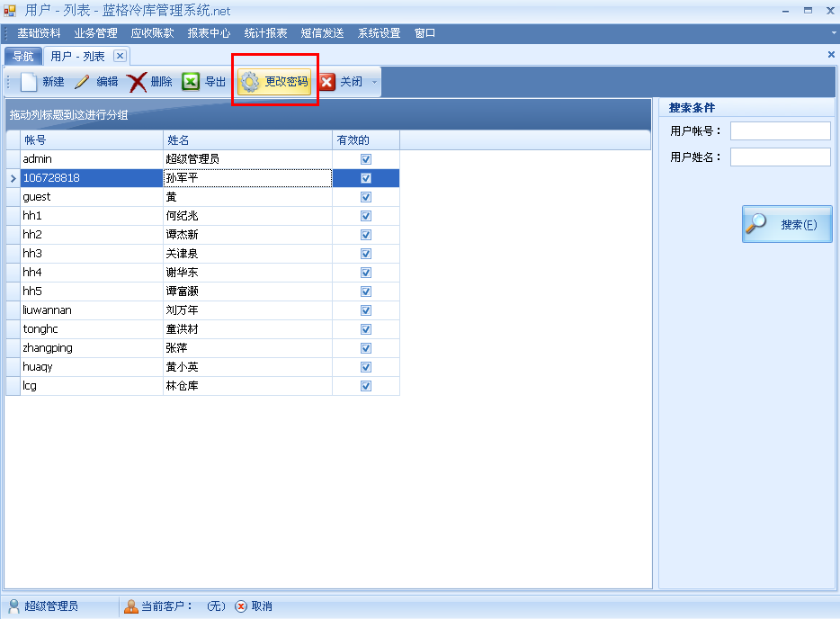Click the gear 更改密码 button
This screenshot has height=619, width=840.
tap(274, 82)
